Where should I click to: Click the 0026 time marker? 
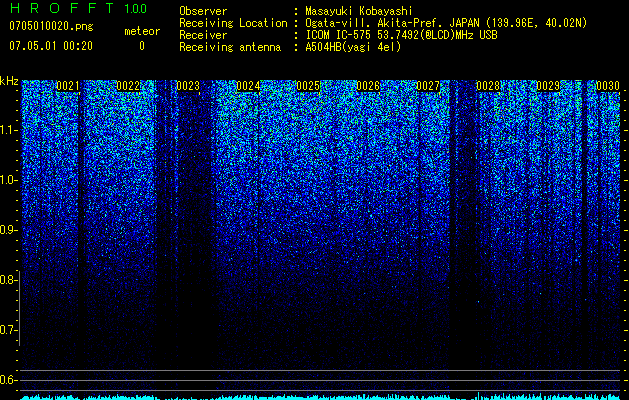click(368, 86)
